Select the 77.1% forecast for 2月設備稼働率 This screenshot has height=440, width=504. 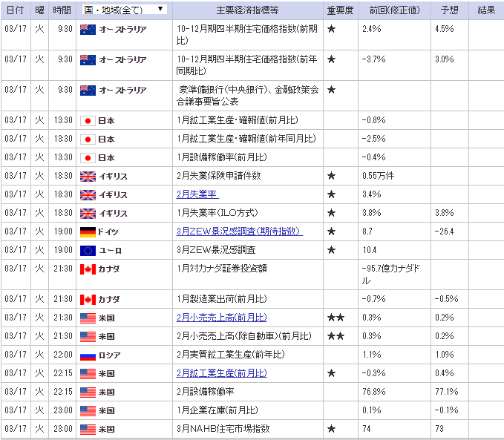447,392
